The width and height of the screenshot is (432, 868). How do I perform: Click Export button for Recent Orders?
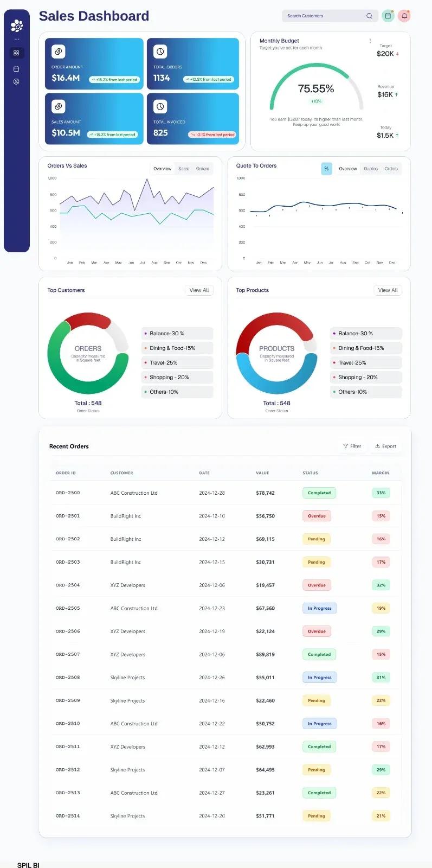385,446
